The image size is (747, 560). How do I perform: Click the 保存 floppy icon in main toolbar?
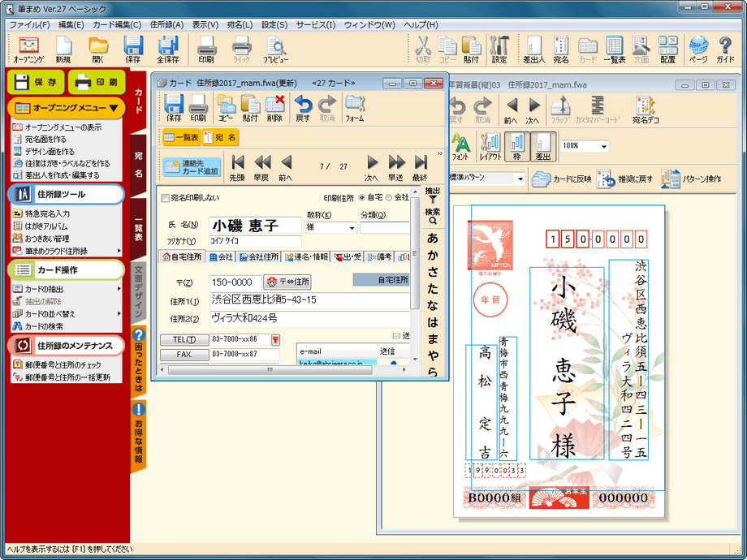pyautogui.click(x=133, y=50)
